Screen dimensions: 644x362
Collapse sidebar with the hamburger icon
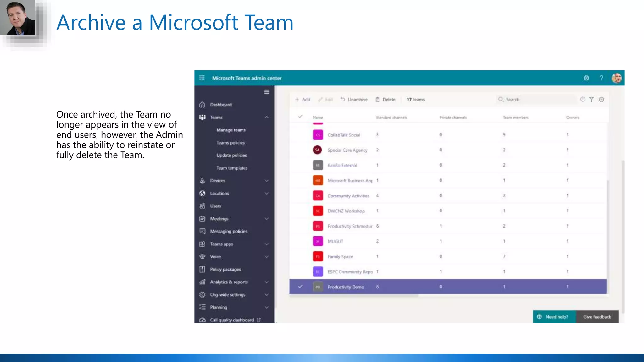point(267,92)
